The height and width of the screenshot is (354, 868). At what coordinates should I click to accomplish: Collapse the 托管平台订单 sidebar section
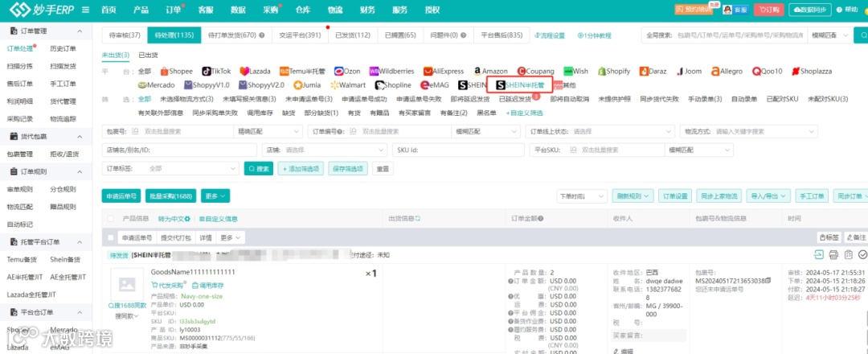[x=80, y=242]
